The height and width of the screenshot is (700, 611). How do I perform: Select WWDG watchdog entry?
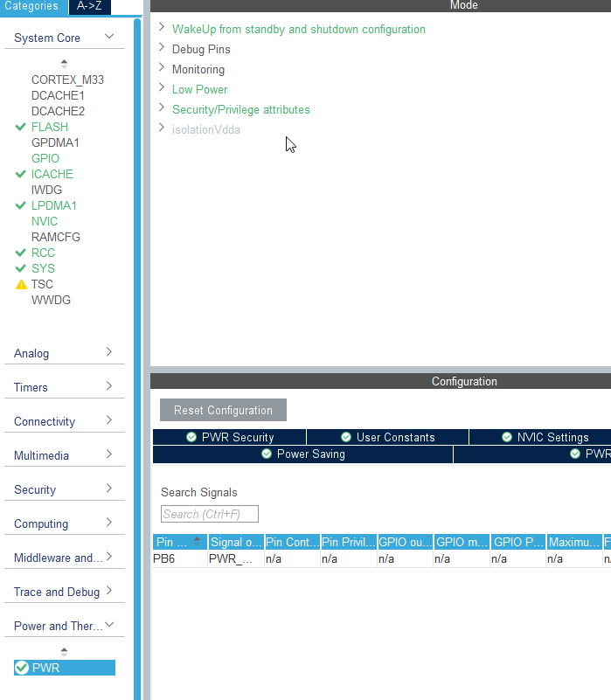[51, 300]
